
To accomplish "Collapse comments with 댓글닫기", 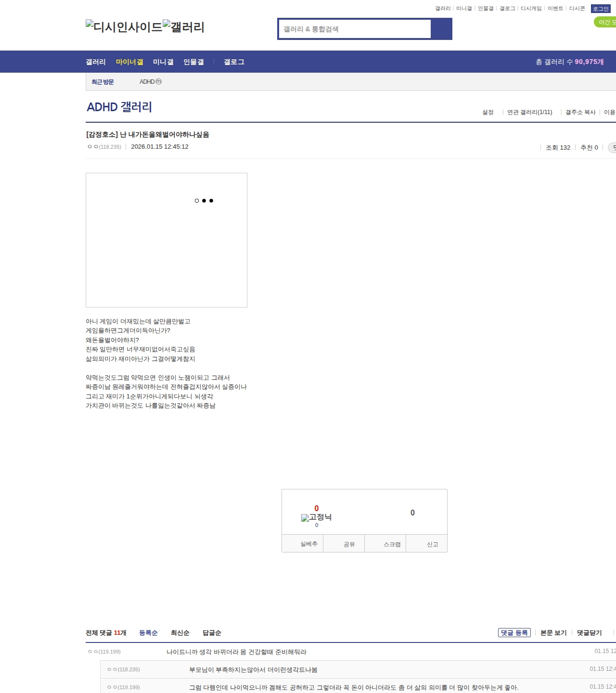I will point(590,633).
